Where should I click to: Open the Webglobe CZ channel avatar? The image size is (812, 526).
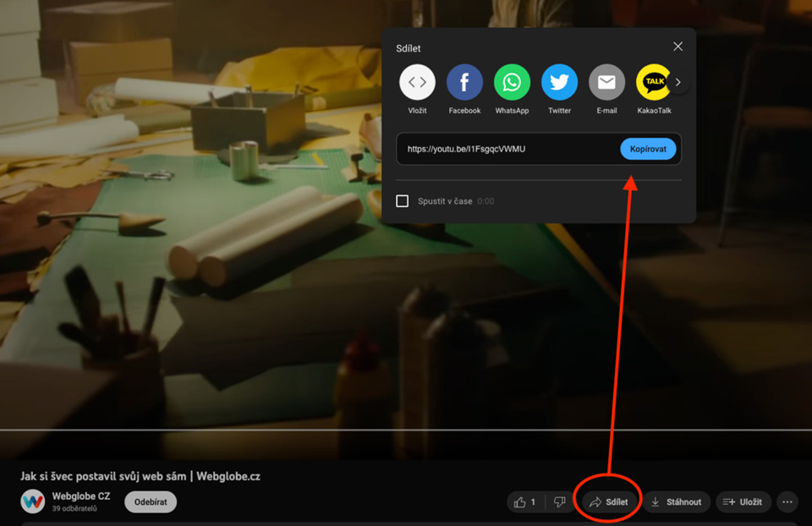(x=33, y=501)
